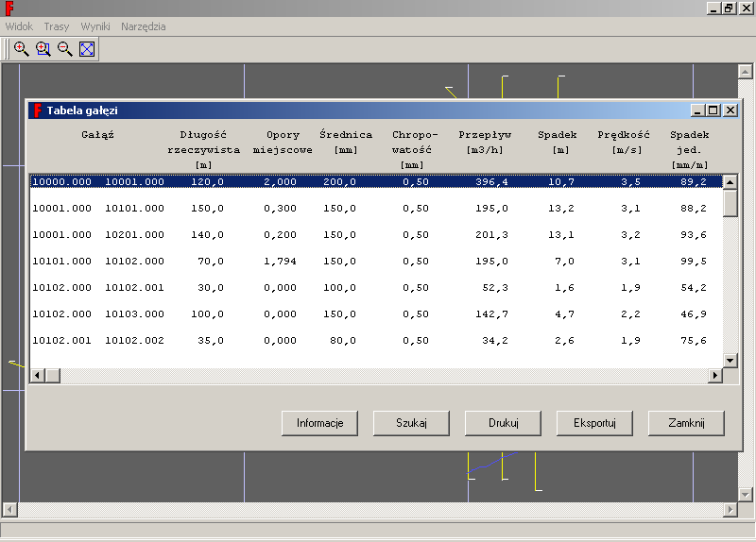This screenshot has width=756, height=542.
Task: Open the Widok menu
Action: coord(19,26)
